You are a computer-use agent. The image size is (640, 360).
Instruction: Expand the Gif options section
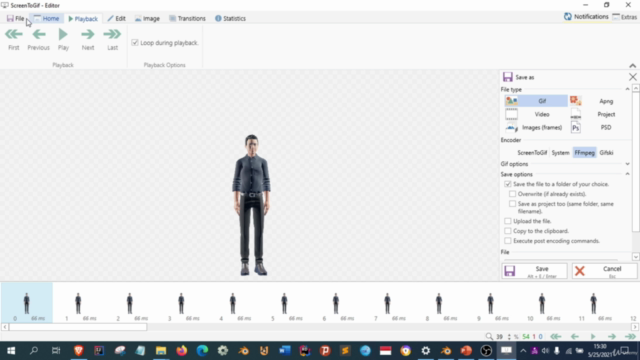tap(627, 164)
